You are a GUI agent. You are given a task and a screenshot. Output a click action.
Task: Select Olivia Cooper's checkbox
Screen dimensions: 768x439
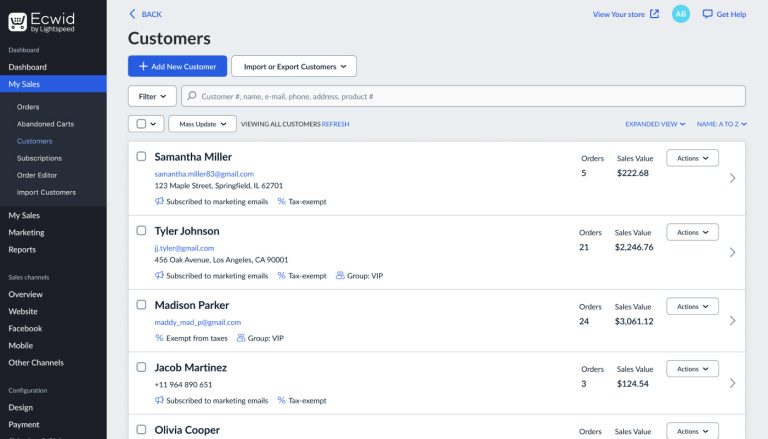[141, 429]
